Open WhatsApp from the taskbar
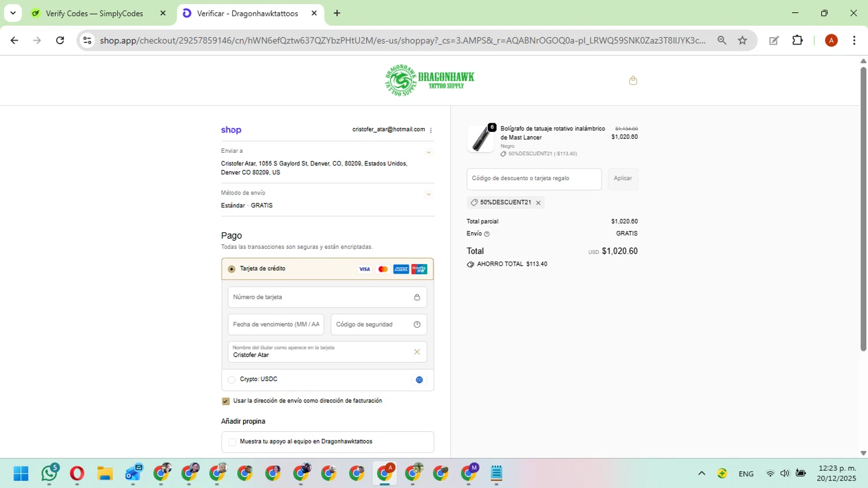Screen dimensions: 868x488 tap(50, 474)
